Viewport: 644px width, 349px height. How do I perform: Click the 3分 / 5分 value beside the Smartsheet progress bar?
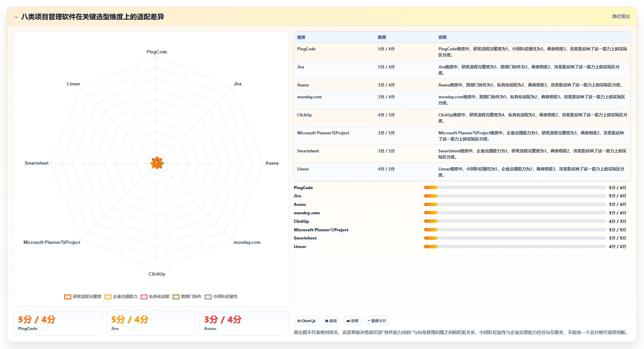point(617,238)
